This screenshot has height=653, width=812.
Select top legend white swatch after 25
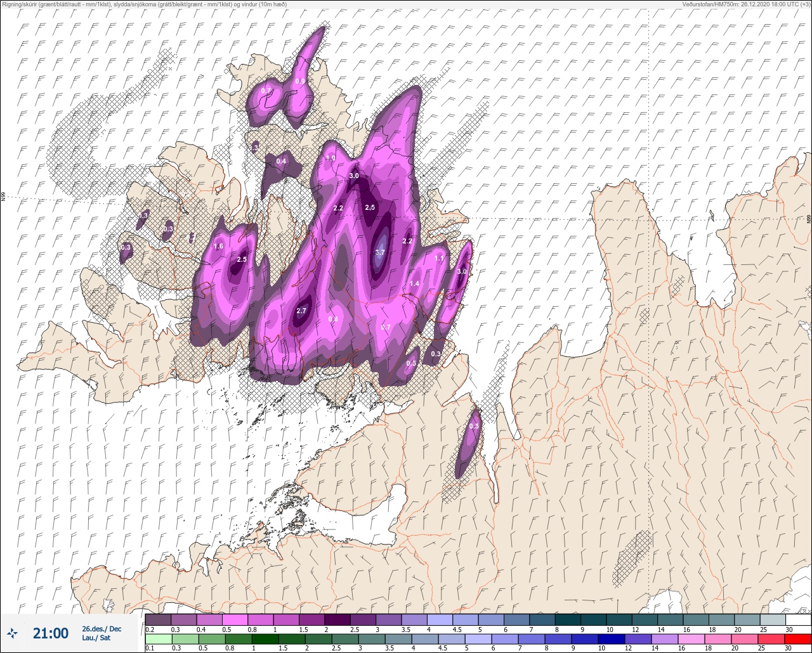pos(798,619)
